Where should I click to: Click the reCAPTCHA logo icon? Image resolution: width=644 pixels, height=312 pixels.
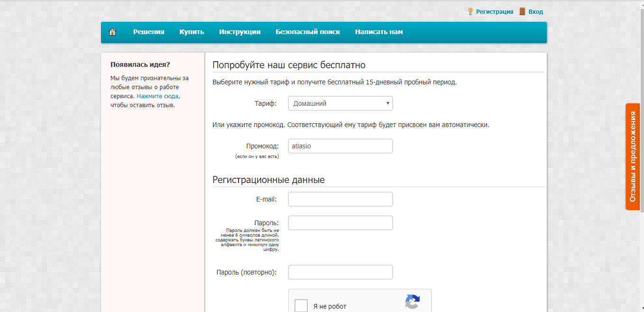pyautogui.click(x=412, y=302)
